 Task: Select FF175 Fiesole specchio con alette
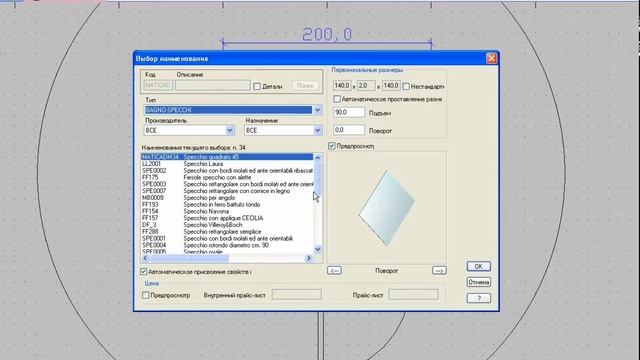[227, 178]
